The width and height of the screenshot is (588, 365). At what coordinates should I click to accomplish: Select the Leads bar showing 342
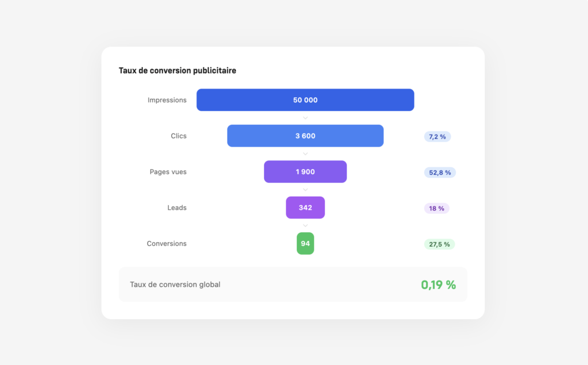pos(305,208)
